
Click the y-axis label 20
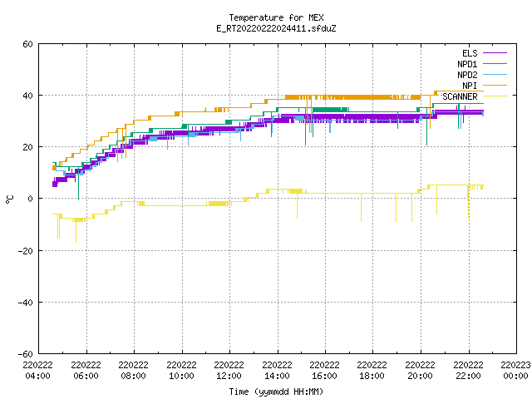27,147
